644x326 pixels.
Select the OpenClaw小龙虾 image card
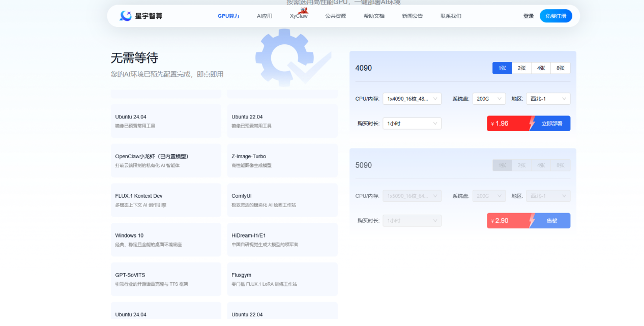(x=166, y=161)
